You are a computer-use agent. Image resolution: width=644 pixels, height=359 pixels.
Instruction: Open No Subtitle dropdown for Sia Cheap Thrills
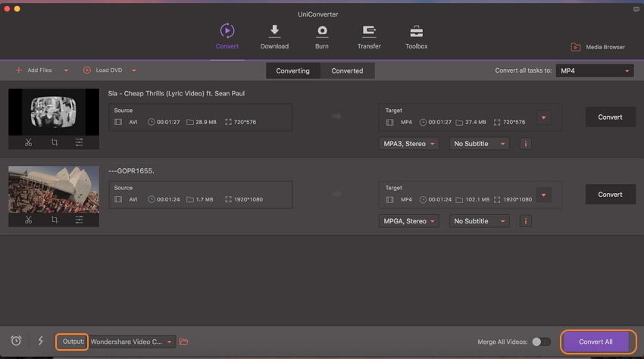[480, 144]
